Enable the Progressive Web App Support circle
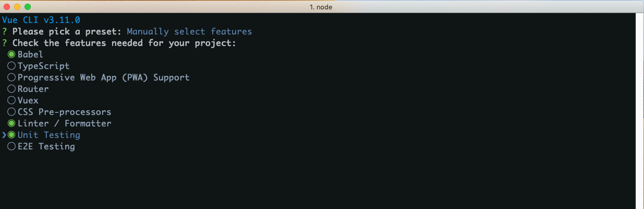This screenshot has height=209, width=644. point(11,77)
